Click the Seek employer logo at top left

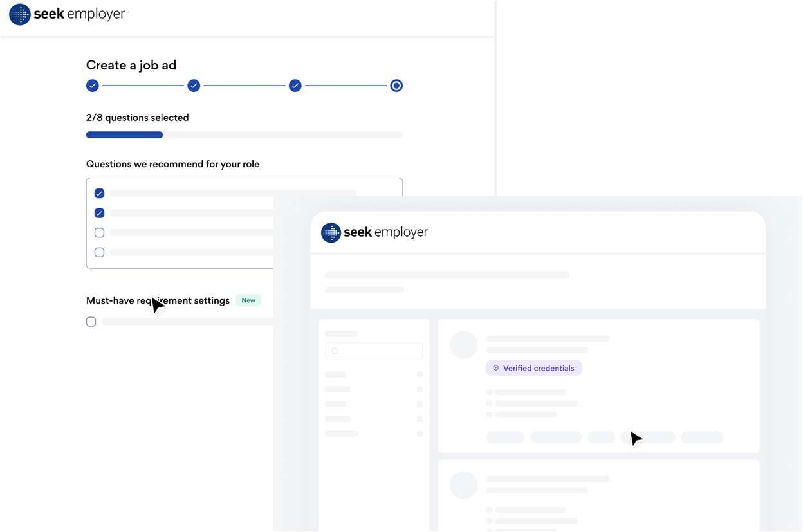(67, 14)
